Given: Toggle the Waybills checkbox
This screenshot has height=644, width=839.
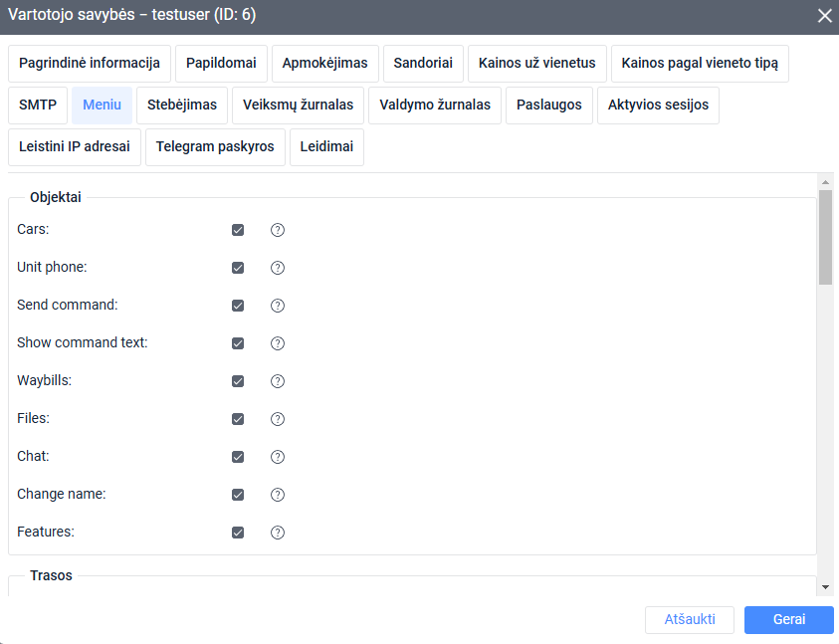Looking at the screenshot, I should pyautogui.click(x=238, y=381).
